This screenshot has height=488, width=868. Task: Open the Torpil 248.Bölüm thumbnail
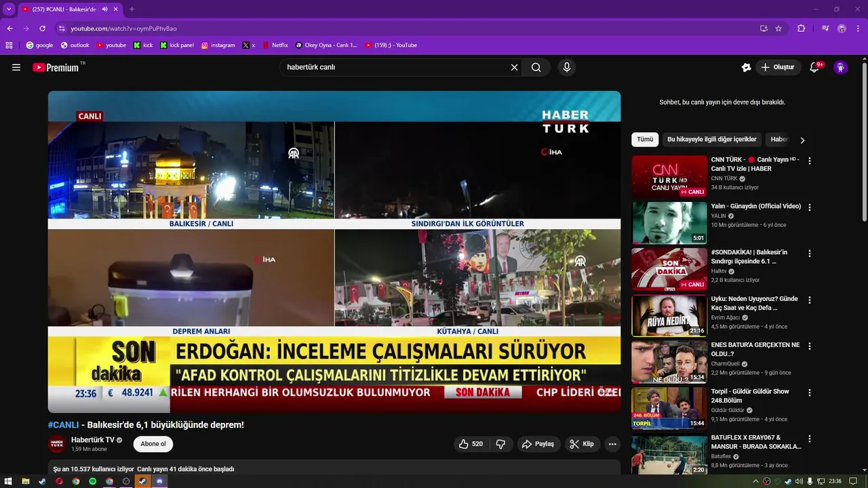click(x=669, y=408)
